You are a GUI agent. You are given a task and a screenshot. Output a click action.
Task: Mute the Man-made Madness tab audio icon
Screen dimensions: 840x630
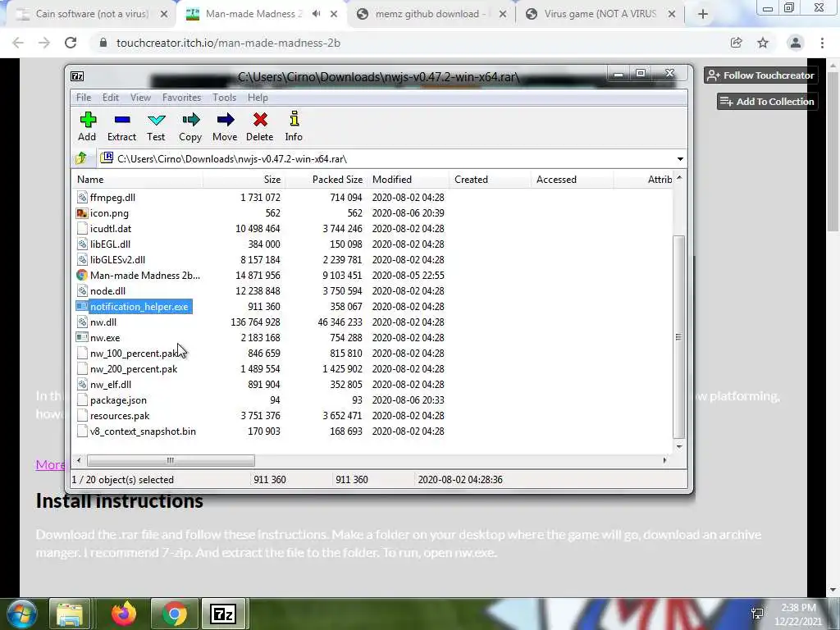click(317, 14)
